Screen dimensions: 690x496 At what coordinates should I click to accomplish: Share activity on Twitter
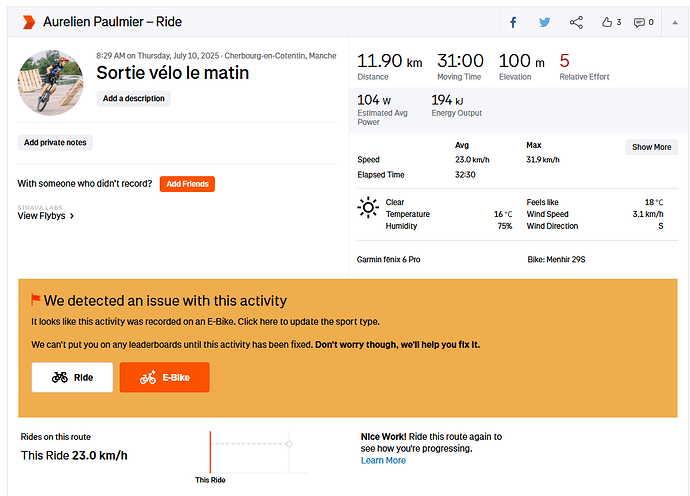click(x=545, y=22)
